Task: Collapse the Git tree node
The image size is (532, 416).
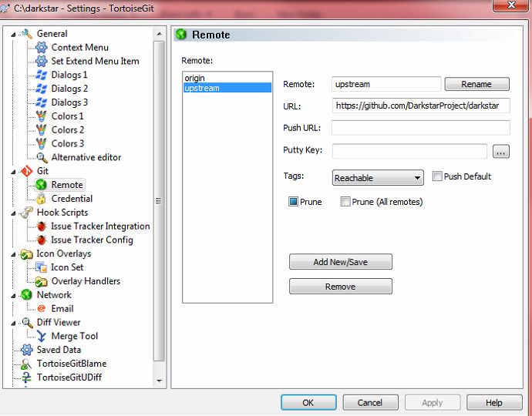Action: tap(13, 172)
